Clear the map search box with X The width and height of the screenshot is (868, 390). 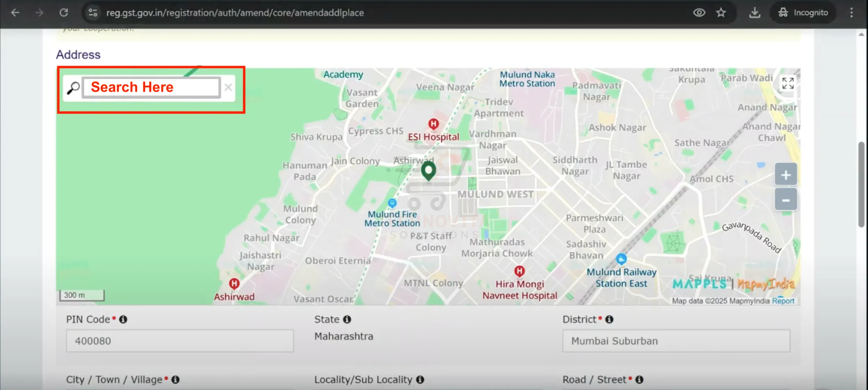[x=228, y=87]
